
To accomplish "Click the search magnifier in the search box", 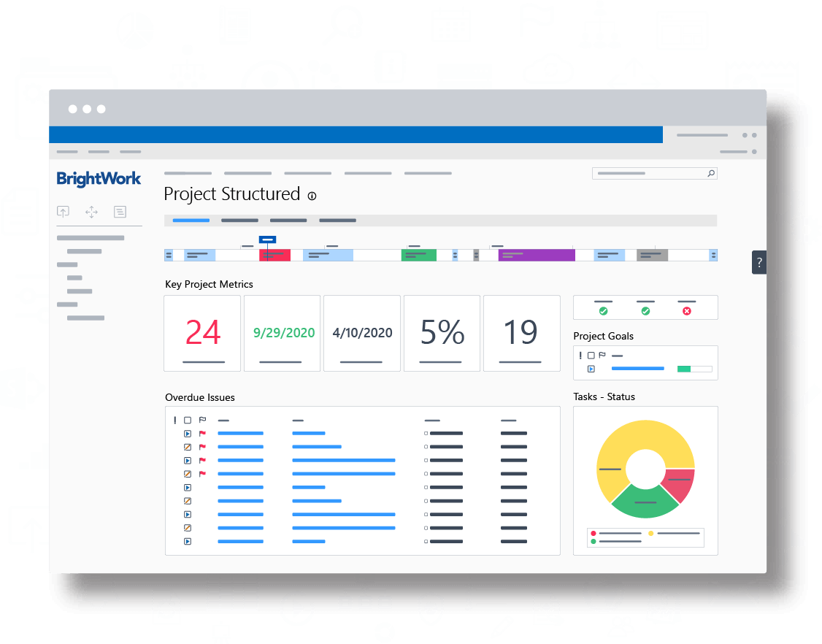I will point(710,173).
